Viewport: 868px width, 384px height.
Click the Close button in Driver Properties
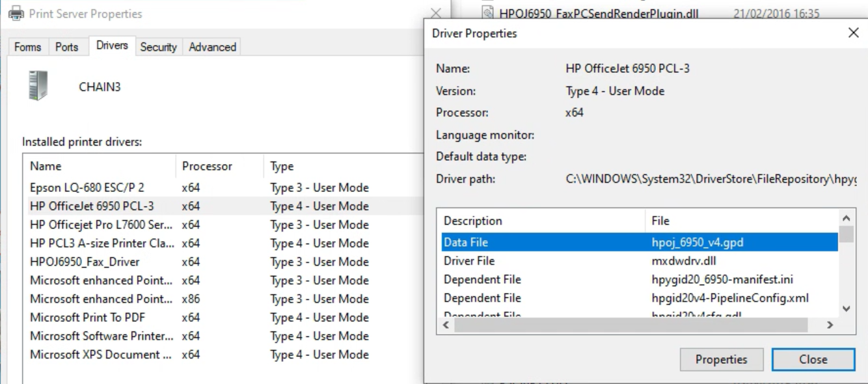813,359
